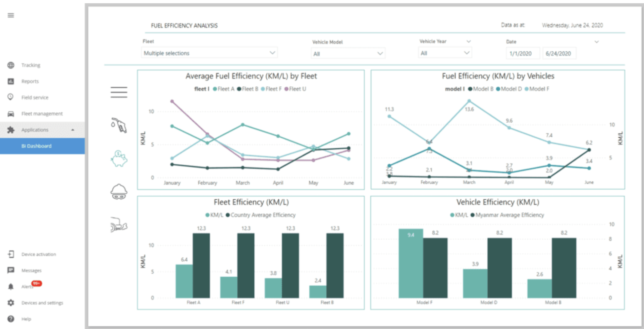
Task: Click the Fleet A 6.4 KM/L bar
Action: (x=184, y=281)
